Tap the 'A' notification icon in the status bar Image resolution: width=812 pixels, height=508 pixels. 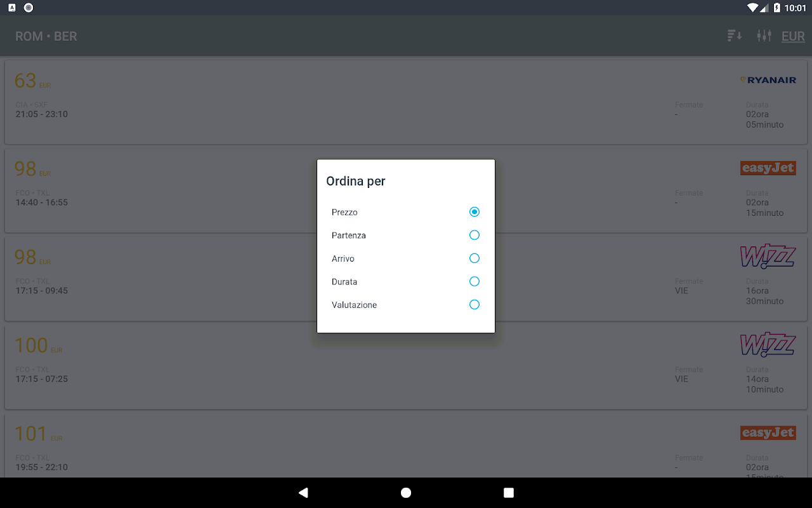[12, 8]
